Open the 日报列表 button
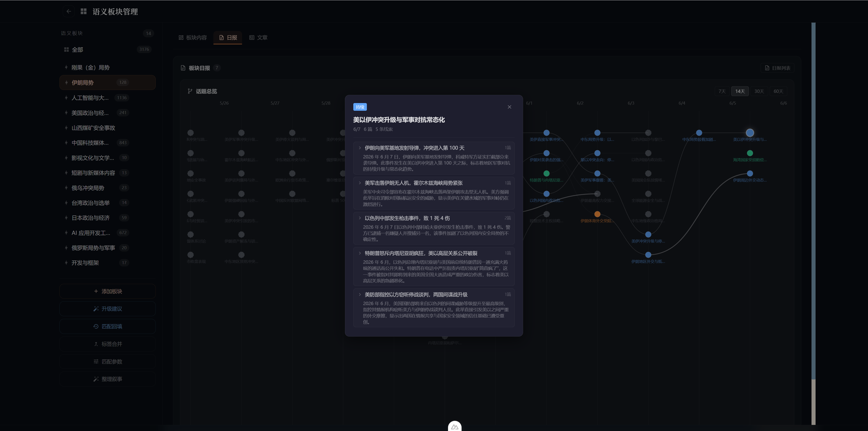 (777, 68)
